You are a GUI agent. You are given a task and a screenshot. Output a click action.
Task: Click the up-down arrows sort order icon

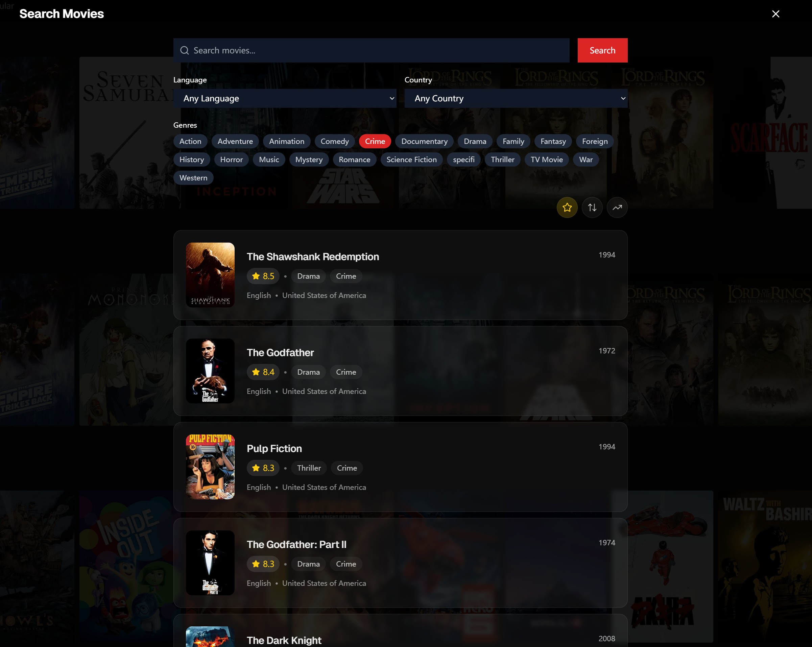[x=592, y=207]
